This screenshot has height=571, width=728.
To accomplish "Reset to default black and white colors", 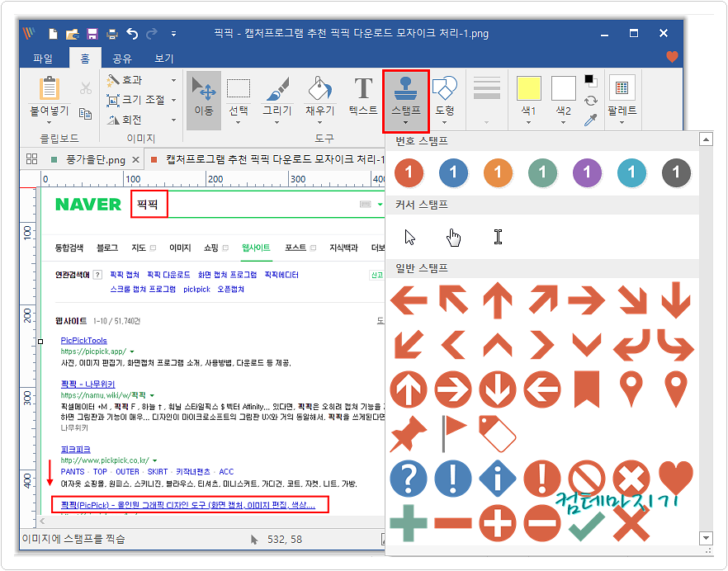I will [x=591, y=80].
